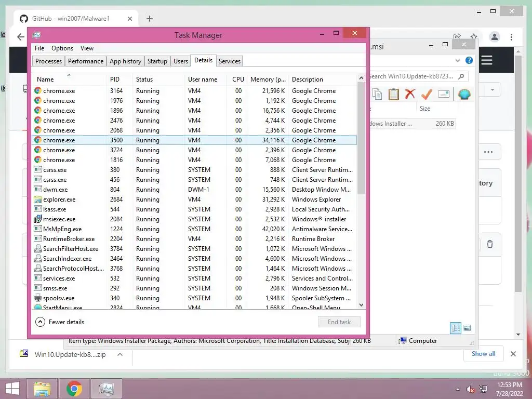Expand the Explorer ribbon chevron
This screenshot has height=399, width=532.
[457, 60]
